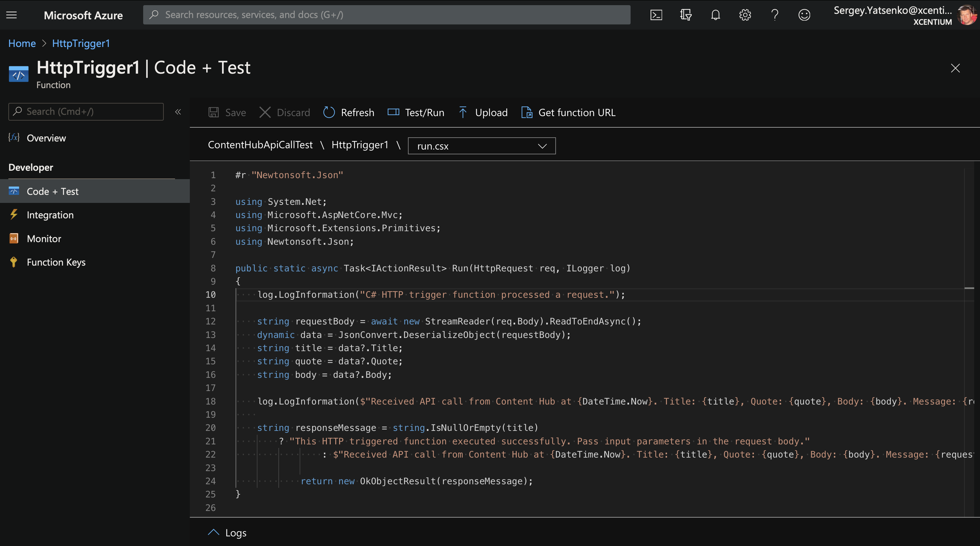The width and height of the screenshot is (980, 546).
Task: Focus the global Azure search field
Action: click(x=386, y=15)
